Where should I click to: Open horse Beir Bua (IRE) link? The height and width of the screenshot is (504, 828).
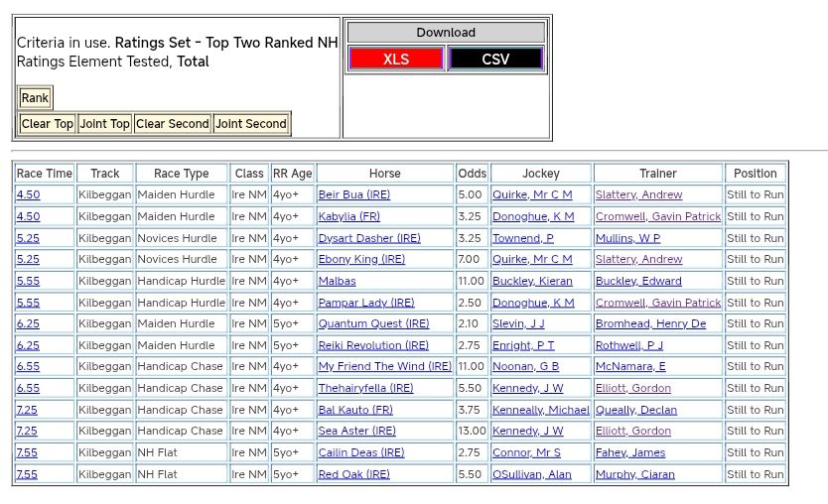[x=354, y=195]
